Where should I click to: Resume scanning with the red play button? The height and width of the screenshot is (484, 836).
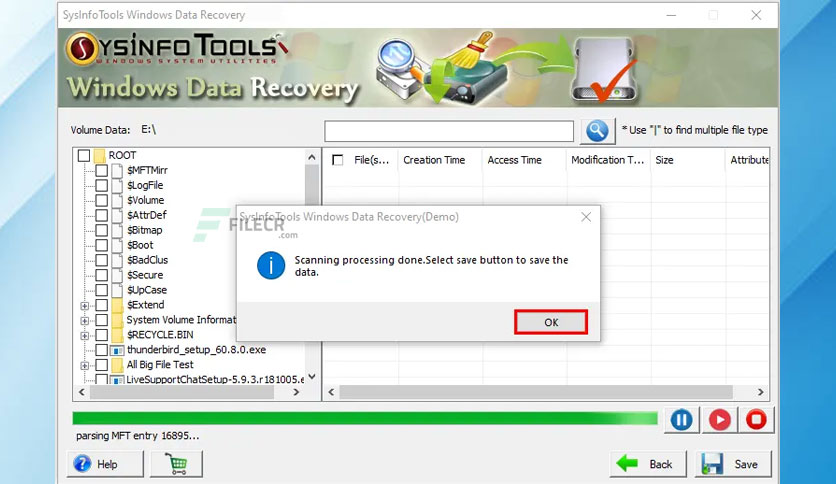tap(720, 420)
